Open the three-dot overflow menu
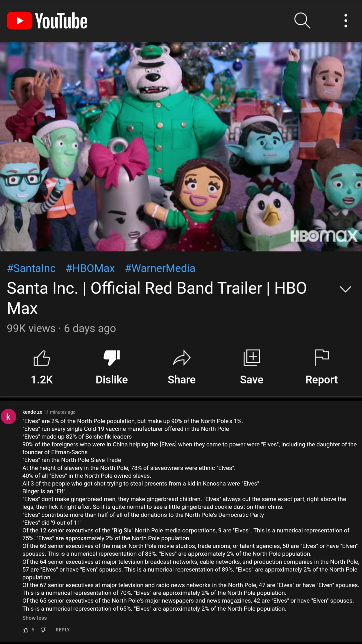Viewport: 362px width, 644px height. [x=346, y=21]
